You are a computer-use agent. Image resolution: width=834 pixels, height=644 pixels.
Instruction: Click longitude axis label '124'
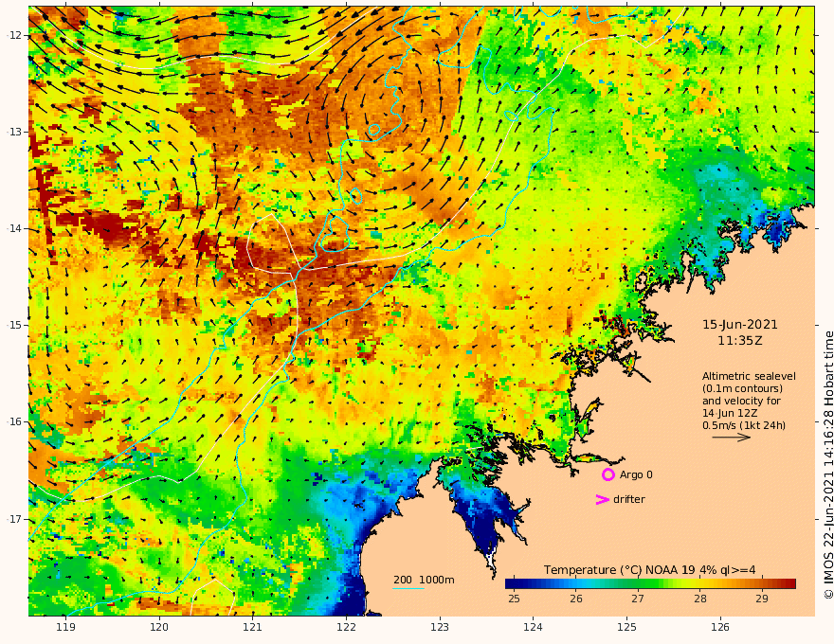(533, 628)
